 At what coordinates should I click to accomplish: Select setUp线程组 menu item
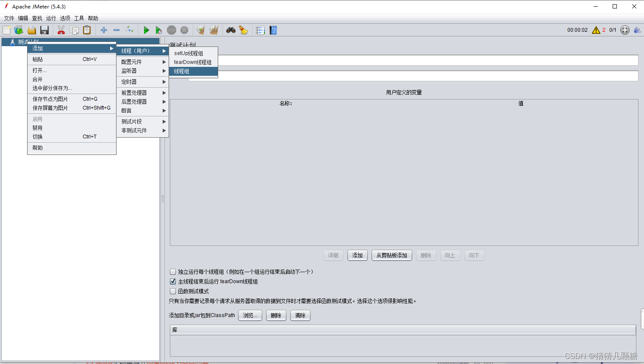193,53
